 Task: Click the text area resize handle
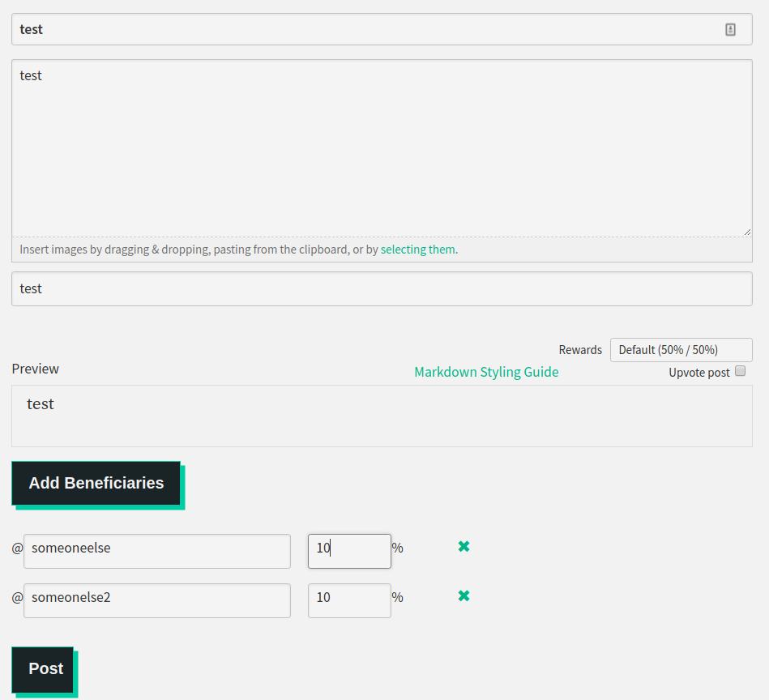pos(747,232)
